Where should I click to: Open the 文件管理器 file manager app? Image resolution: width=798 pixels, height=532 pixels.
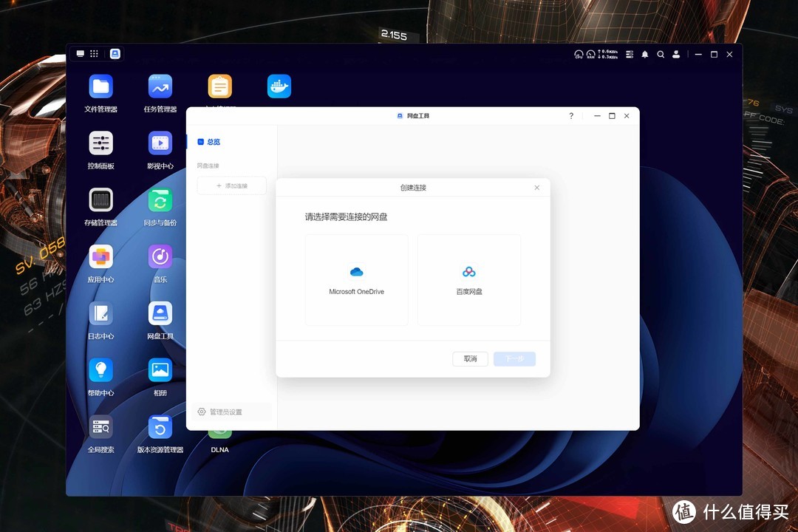100,91
